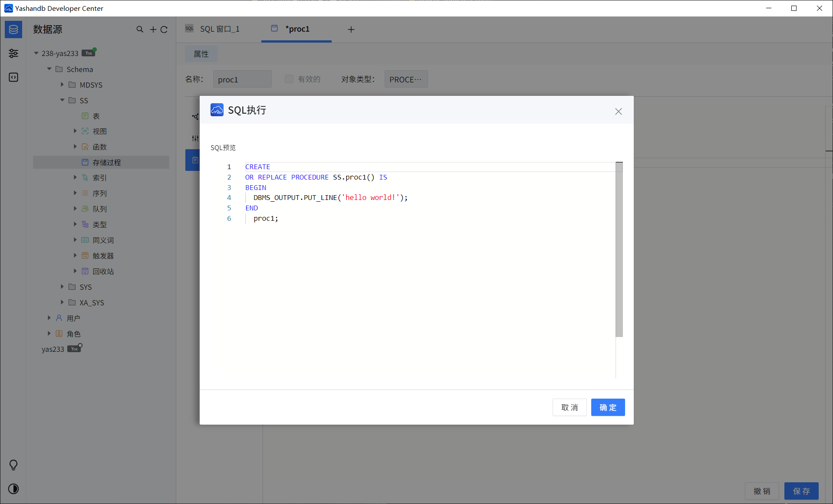The image size is (833, 504).
Task: Open the settings sliders icon in left sidebar
Action: 13,53
